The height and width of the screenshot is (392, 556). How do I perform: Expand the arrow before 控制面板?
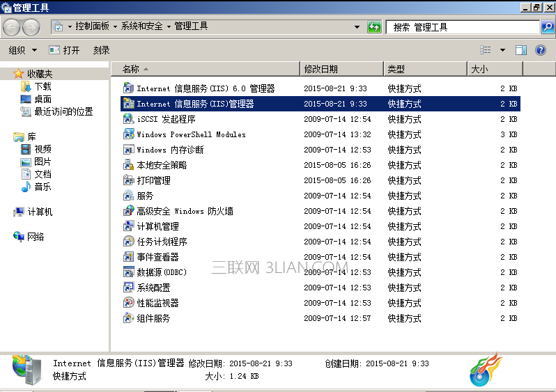pos(70,26)
